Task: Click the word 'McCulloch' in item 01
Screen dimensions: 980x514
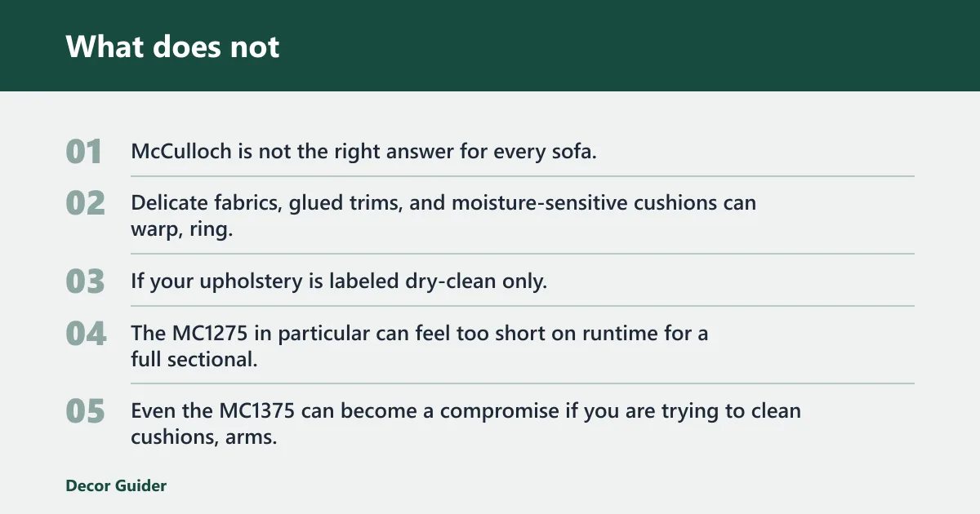Action: point(175,152)
